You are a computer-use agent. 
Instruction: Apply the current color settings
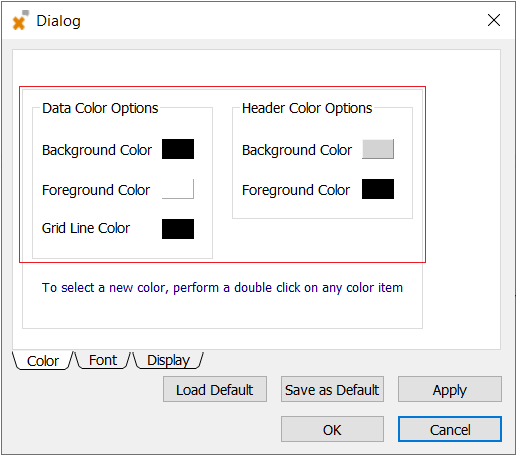point(450,389)
